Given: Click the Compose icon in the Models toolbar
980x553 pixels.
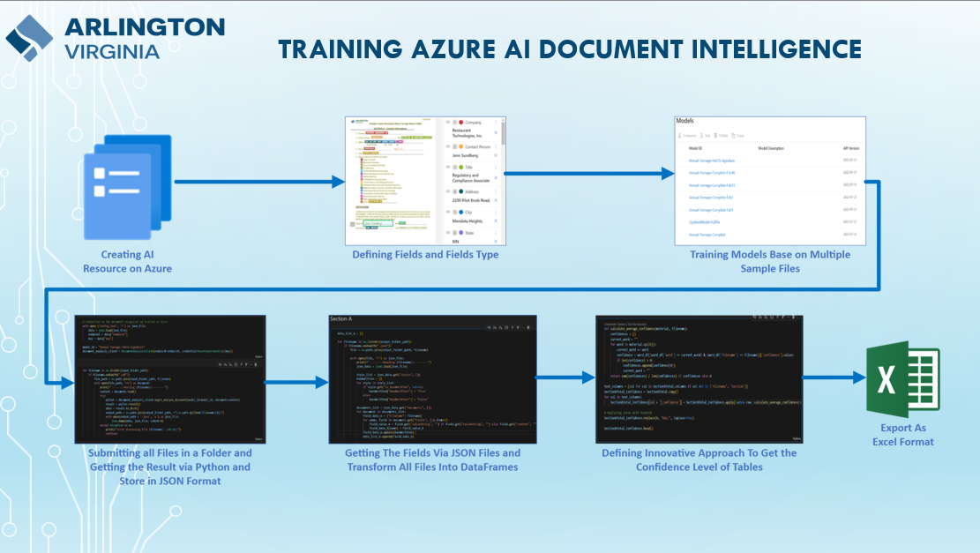Looking at the screenshot, I should [x=679, y=135].
